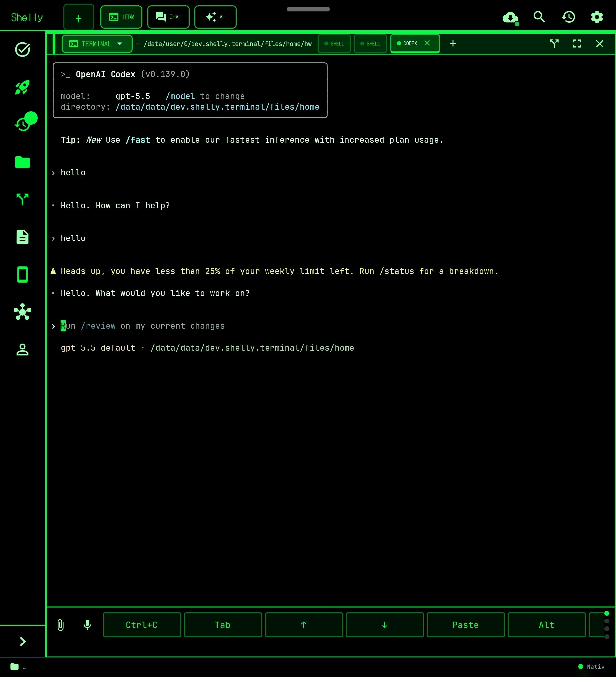Click the new session plus button in top bar
The height and width of the screenshot is (677, 616).
point(79,17)
